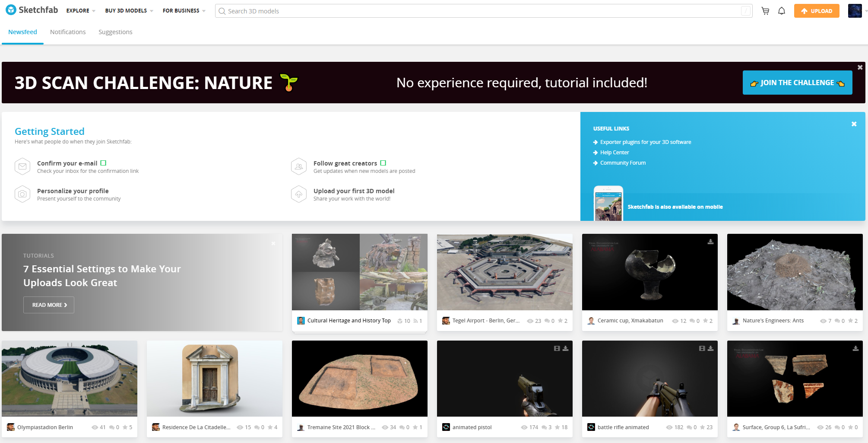Open the Surface, Group 6, La Sufri thumbnail

795,379
